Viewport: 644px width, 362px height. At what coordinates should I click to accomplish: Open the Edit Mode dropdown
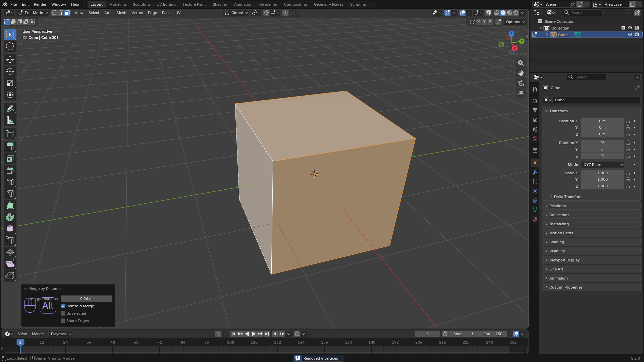click(33, 13)
